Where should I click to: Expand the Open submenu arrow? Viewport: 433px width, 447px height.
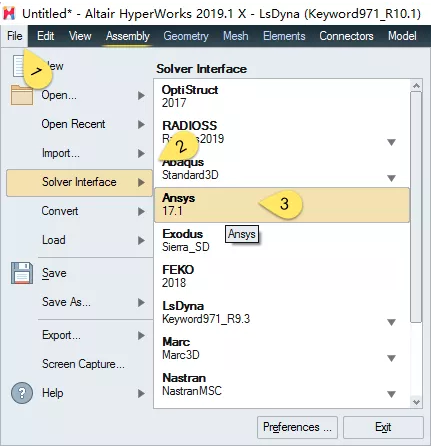tap(141, 96)
